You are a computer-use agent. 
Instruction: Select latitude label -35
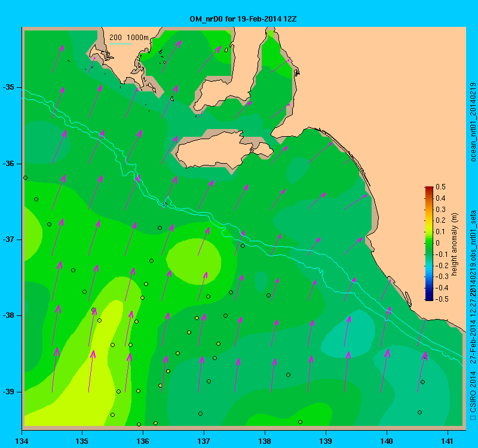click(x=8, y=87)
